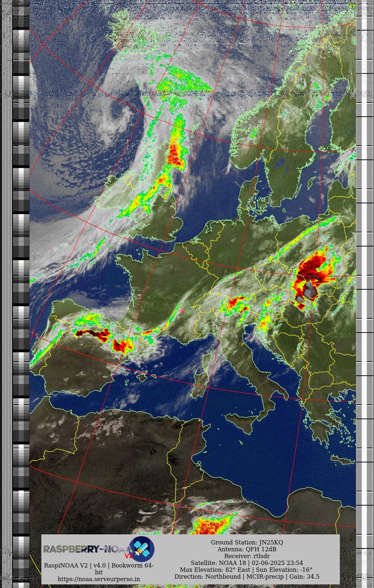Click the Raspberry-NOAA V2 logo text

point(88,549)
